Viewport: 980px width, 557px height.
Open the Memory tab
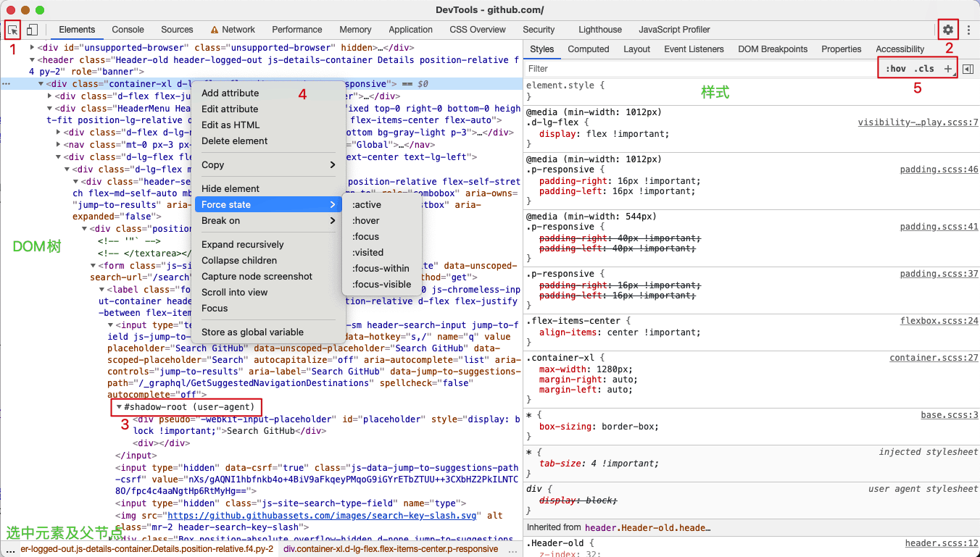(355, 30)
